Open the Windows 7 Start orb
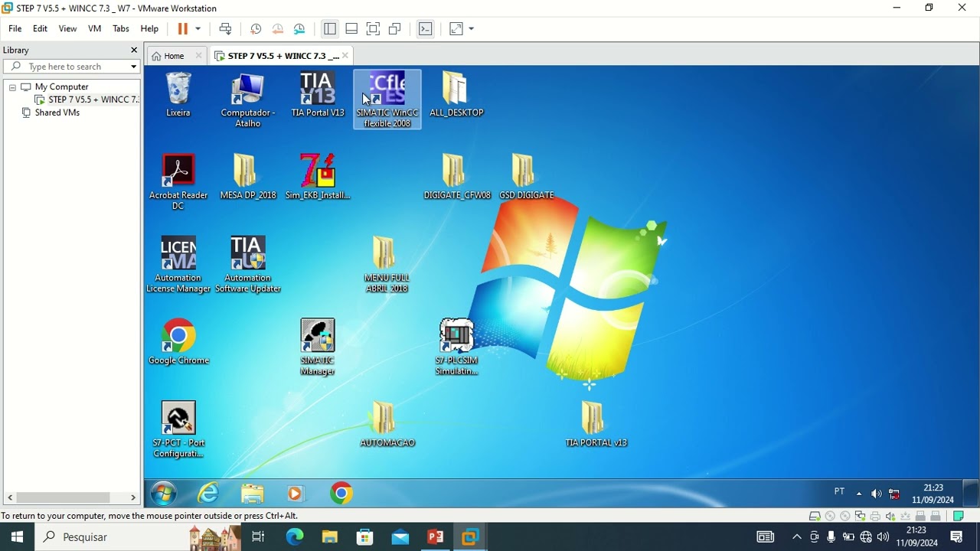The height and width of the screenshot is (551, 980). (163, 494)
